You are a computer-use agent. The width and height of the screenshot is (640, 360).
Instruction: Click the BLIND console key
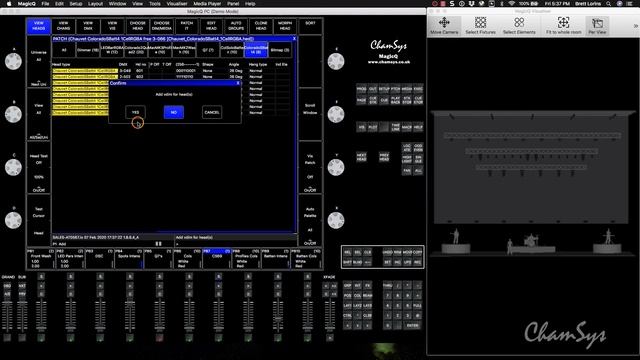pos(357,262)
